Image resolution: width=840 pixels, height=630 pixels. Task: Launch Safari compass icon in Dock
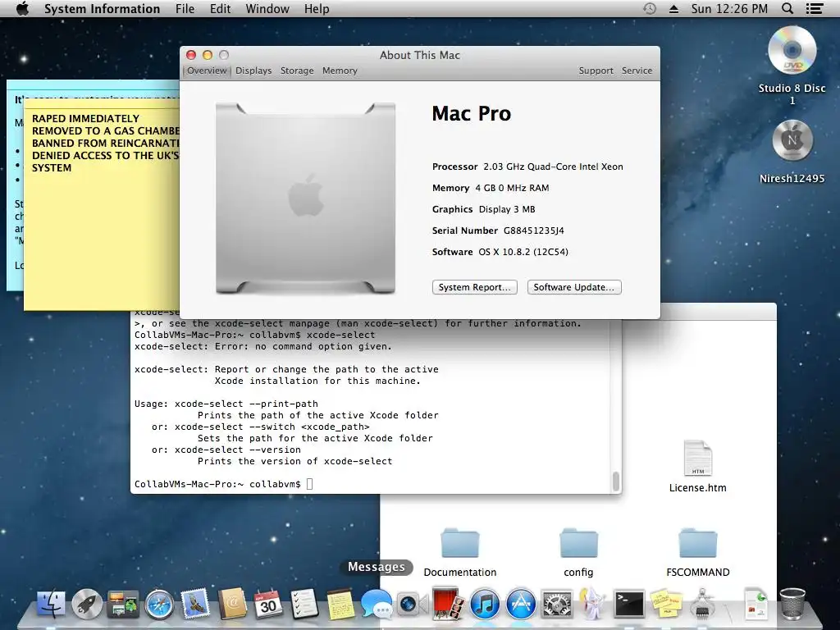pos(159,605)
